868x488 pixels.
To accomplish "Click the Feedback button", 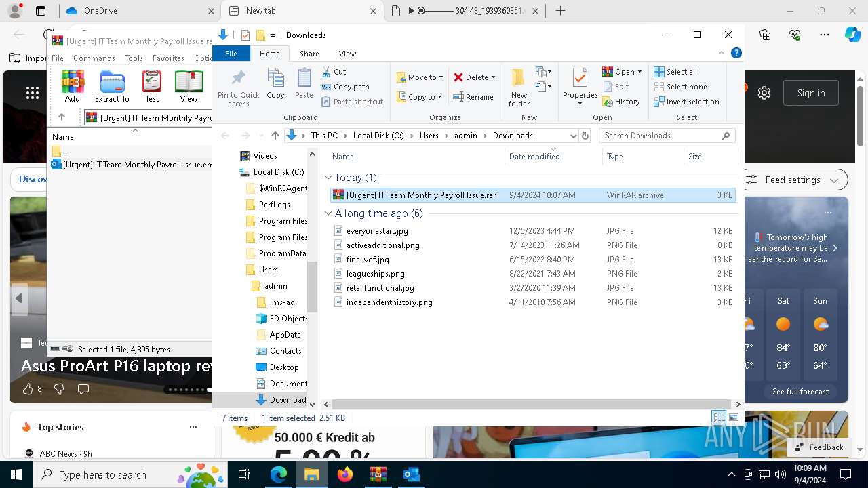I will tap(819, 447).
